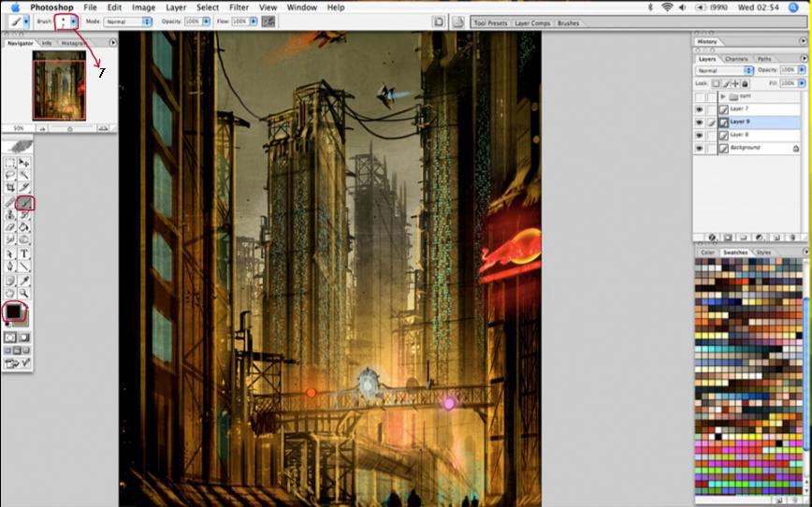Select the Hand tool
This screenshot has width=812, height=507.
pos(10,294)
